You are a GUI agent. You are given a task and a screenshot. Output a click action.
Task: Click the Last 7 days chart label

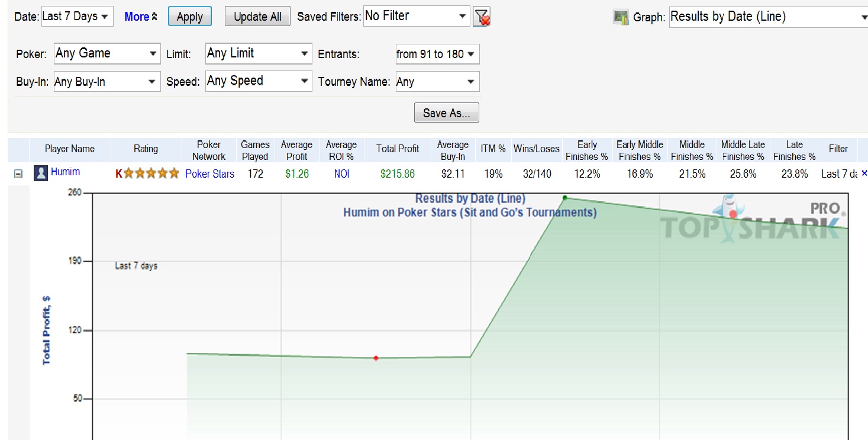[136, 266]
